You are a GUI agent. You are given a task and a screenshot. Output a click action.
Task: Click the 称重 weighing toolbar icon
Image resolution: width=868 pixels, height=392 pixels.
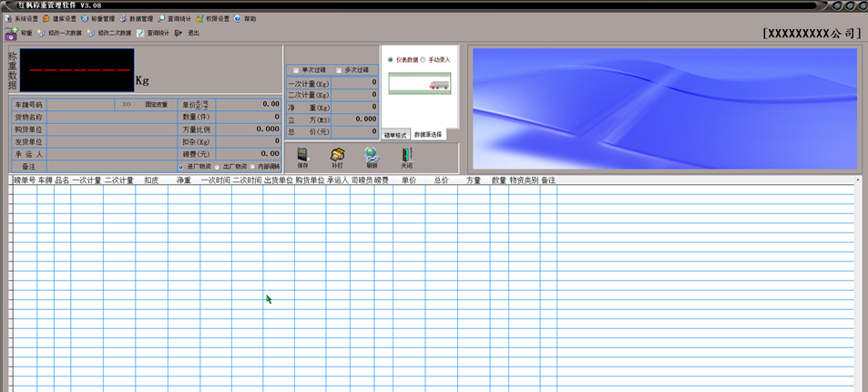(x=11, y=34)
